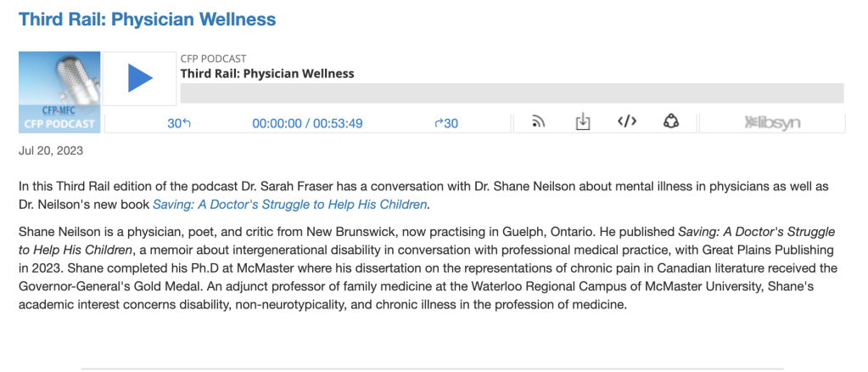Show the embed code icon
Viewport: 868px width, 372px height.
tap(627, 121)
